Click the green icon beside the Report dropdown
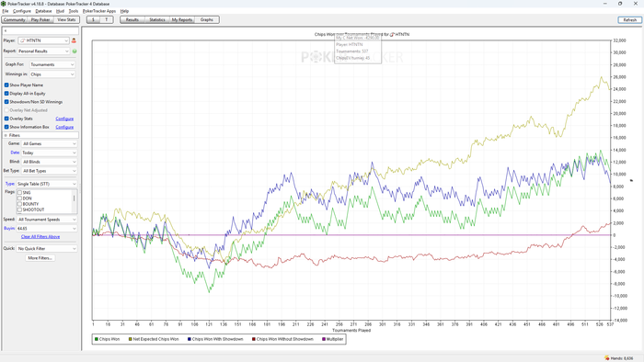644x362 pixels. [75, 51]
